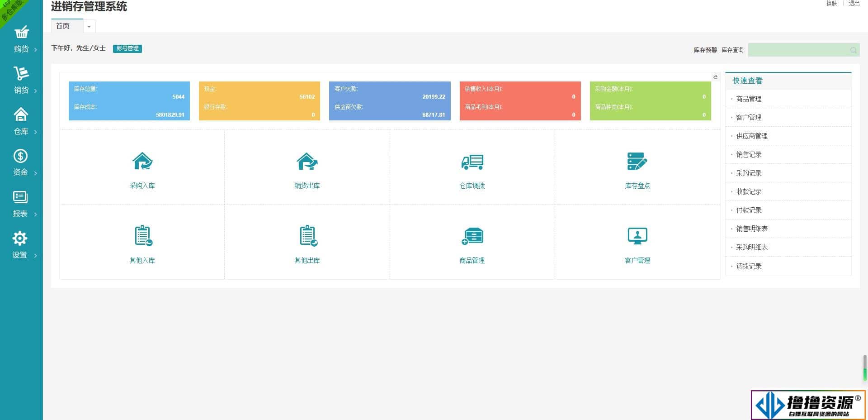Expand the 销货 submenu arrow

pyautogui.click(x=36, y=91)
